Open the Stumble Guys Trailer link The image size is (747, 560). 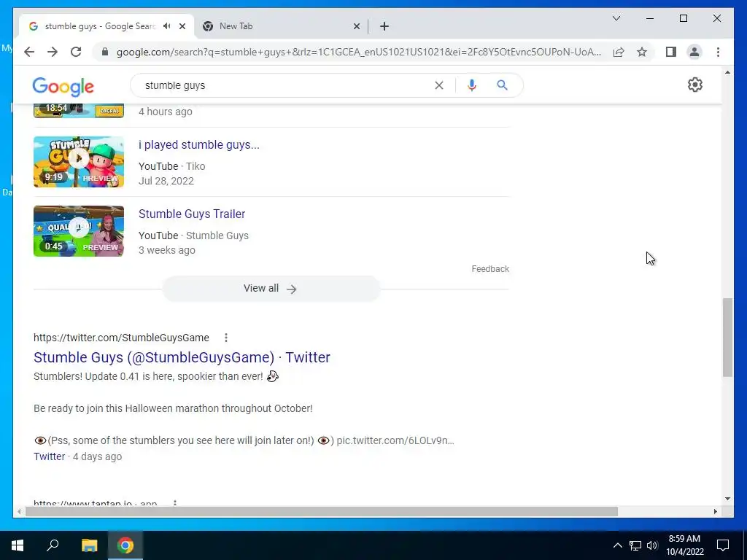point(192,214)
